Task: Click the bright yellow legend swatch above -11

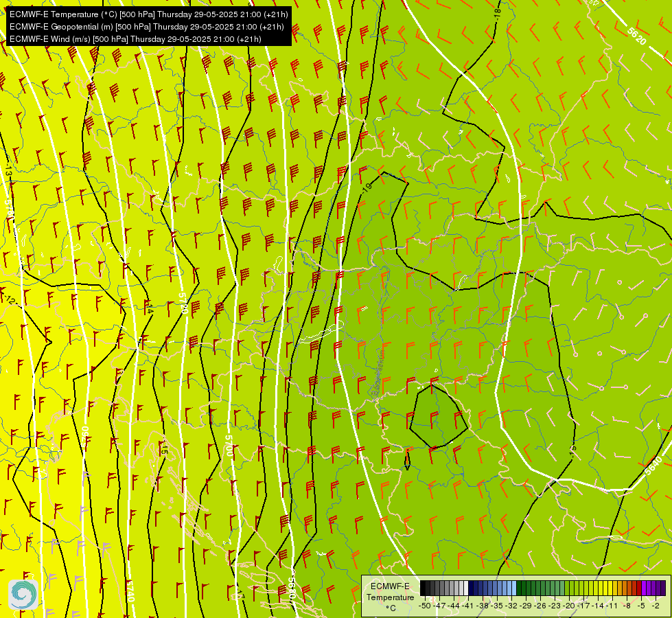Action: click(610, 588)
